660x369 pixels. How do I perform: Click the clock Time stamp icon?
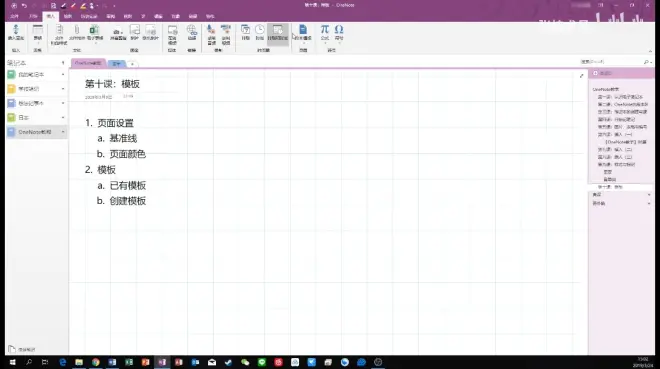pyautogui.click(x=260, y=32)
